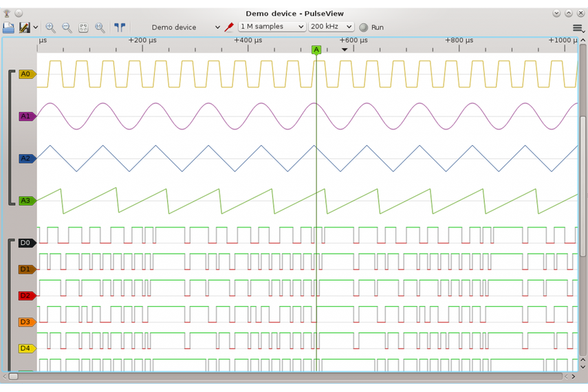Screen dimensions: 588x392
Task: Select the D1 digital channel label
Action: [x=27, y=269]
